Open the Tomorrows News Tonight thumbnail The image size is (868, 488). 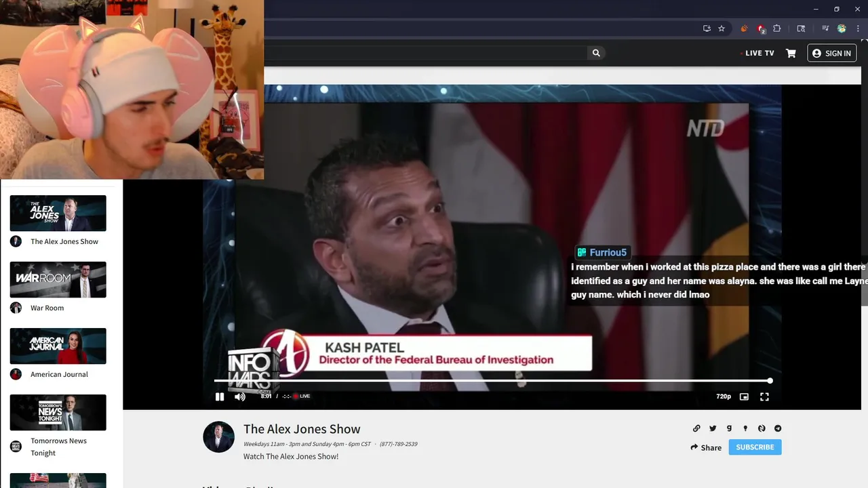click(58, 412)
